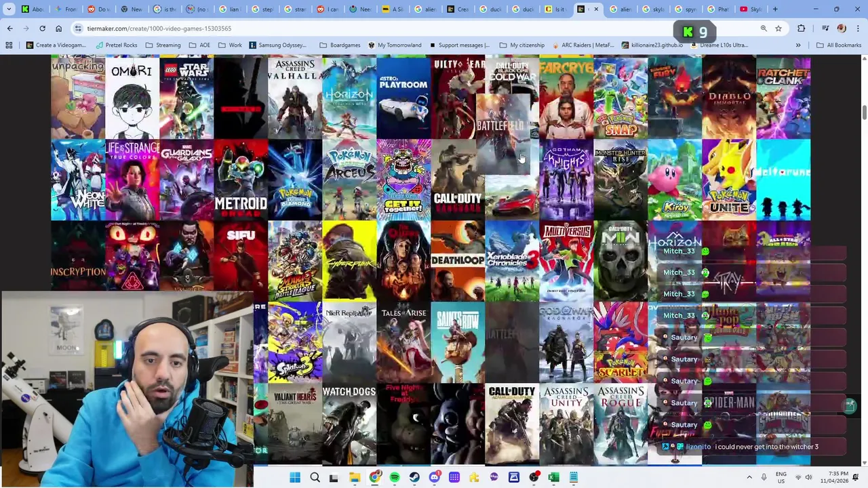Open the My citizenship bookmarks folder
Screen dimensions: 868x488
[x=522, y=45]
